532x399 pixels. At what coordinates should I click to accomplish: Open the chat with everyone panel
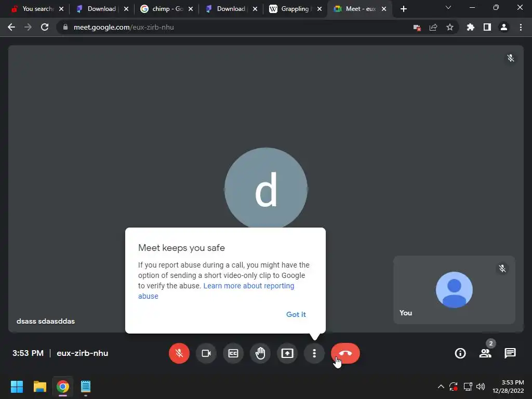[510, 353]
